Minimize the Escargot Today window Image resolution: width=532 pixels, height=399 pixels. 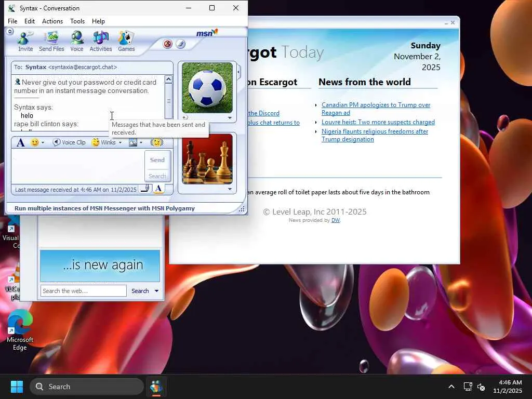point(446,23)
